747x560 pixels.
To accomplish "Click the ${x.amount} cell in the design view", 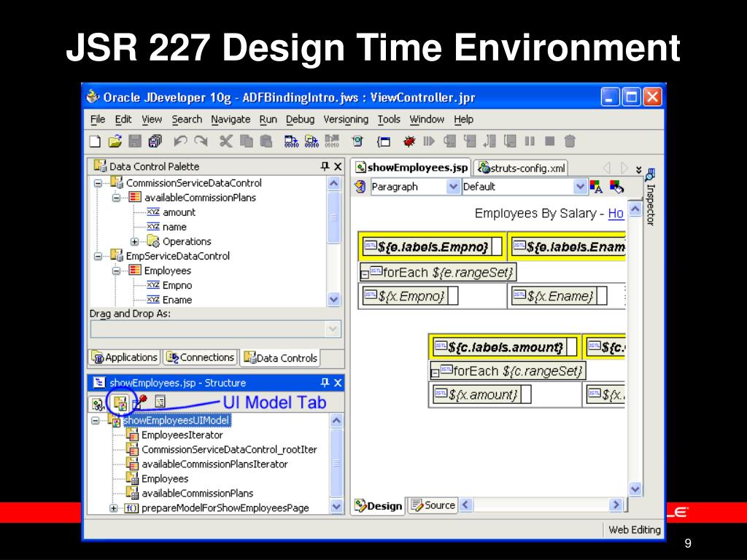I will tap(483, 394).
